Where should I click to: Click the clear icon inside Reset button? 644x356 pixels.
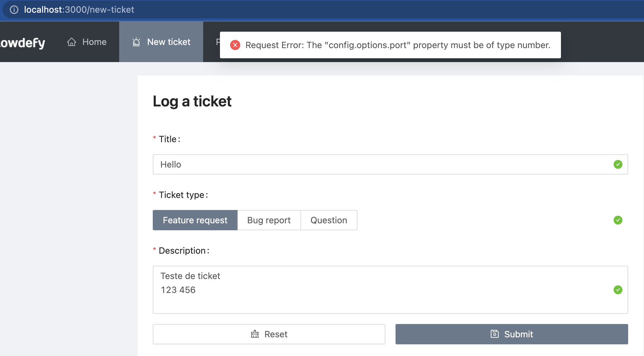click(x=255, y=334)
